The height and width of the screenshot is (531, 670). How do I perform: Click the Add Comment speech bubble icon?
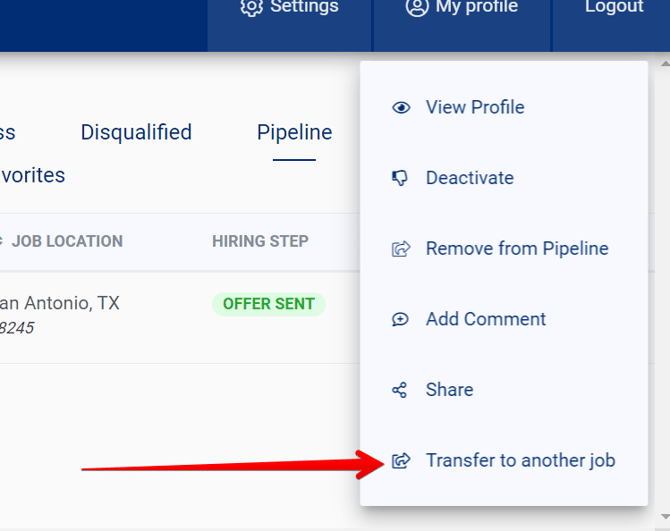coord(401,320)
